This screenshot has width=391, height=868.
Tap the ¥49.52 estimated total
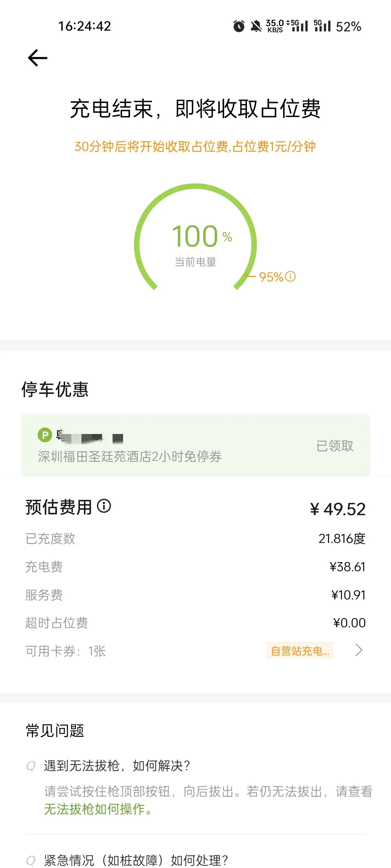[338, 509]
